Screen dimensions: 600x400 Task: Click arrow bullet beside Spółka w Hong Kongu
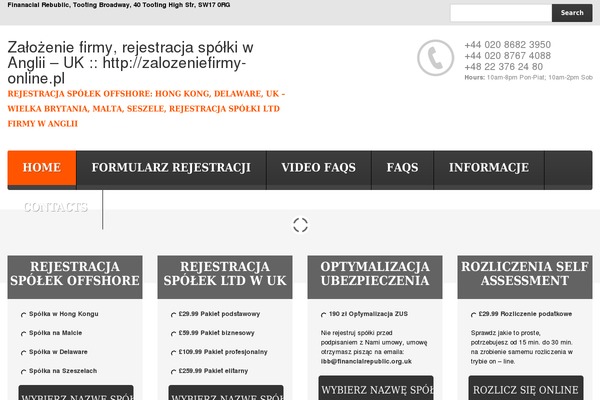pyautogui.click(x=24, y=315)
